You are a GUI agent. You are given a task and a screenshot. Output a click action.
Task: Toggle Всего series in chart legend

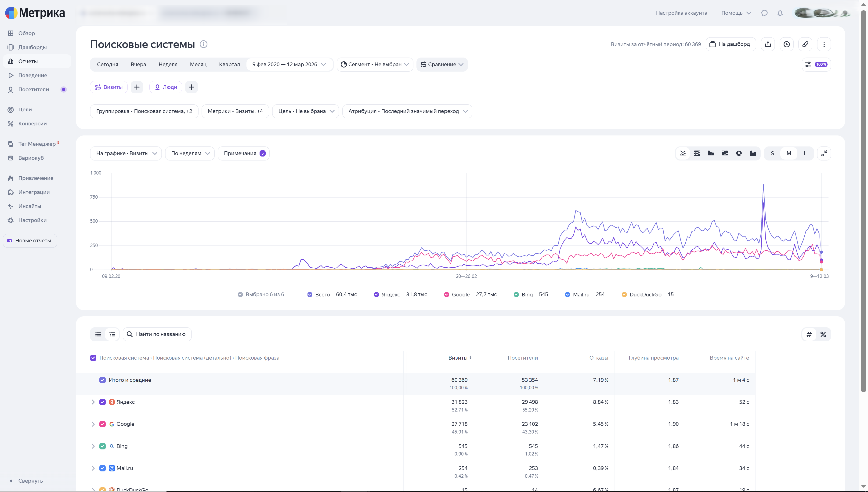point(310,295)
